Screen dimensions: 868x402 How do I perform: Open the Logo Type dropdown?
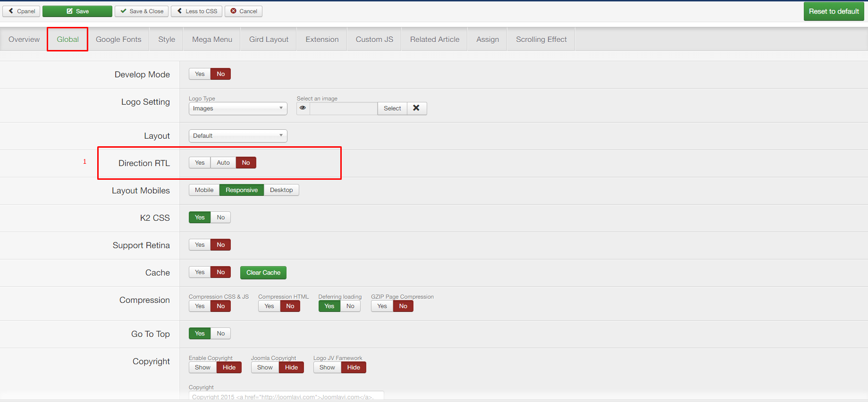point(238,109)
